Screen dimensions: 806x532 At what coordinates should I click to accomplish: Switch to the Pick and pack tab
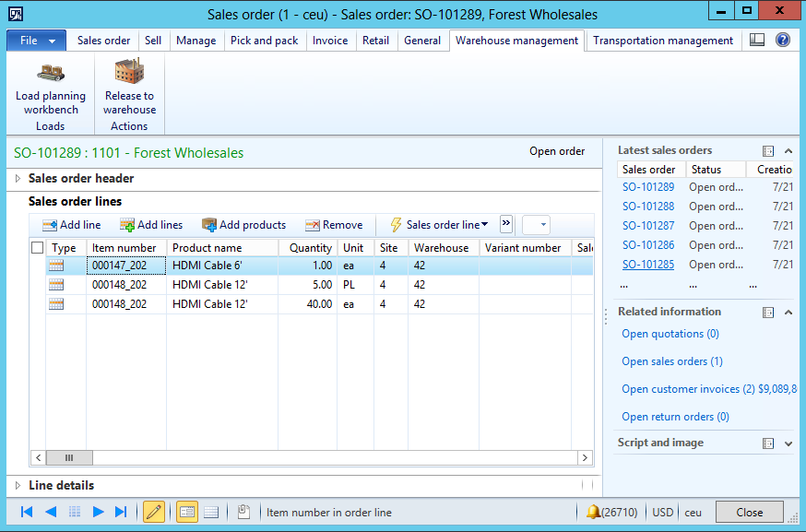[x=264, y=41]
